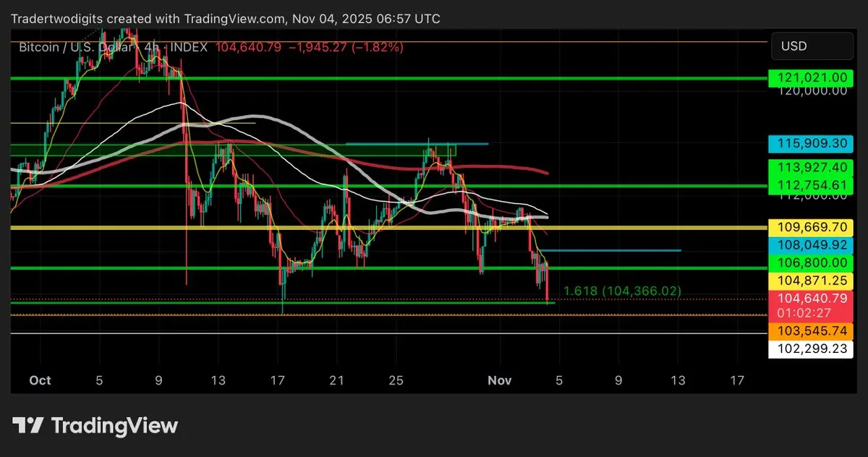Select the 115,909.30 blue price label
This screenshot has width=868, height=457.
812,144
